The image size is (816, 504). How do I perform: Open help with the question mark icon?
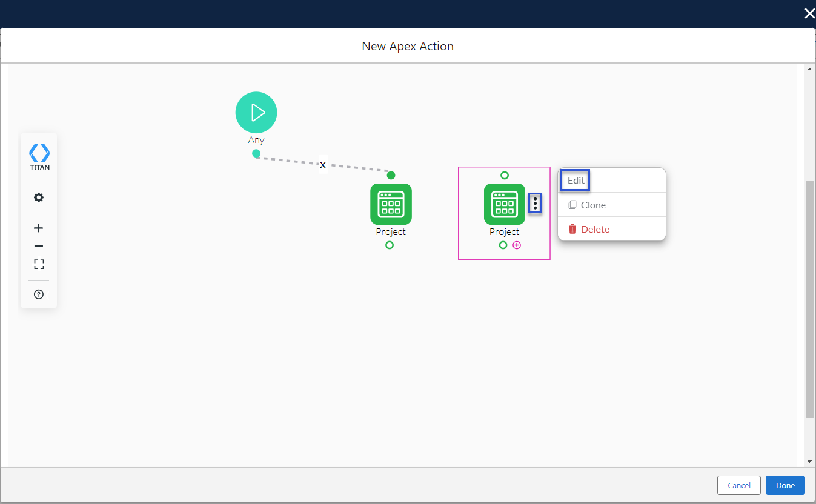coord(39,294)
